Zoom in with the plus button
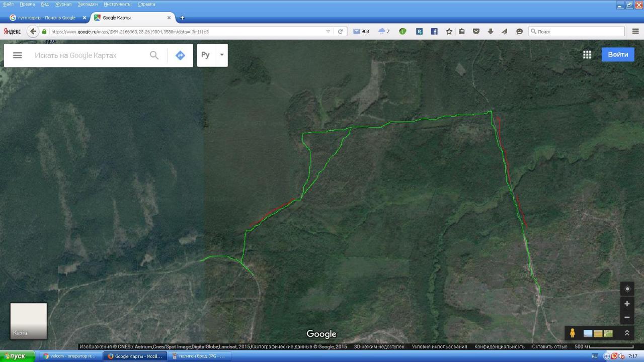The width and height of the screenshot is (644, 362). coord(627,304)
